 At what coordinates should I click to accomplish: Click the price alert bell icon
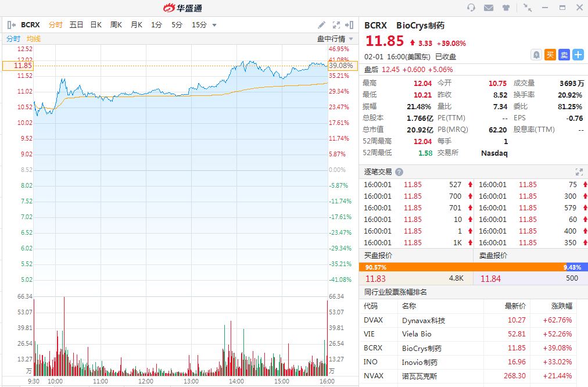[x=536, y=55]
